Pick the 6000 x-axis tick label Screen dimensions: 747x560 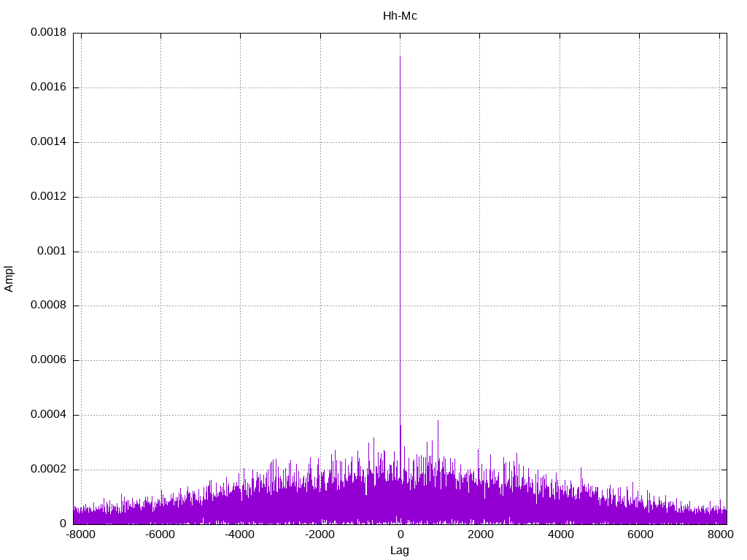click(x=640, y=534)
